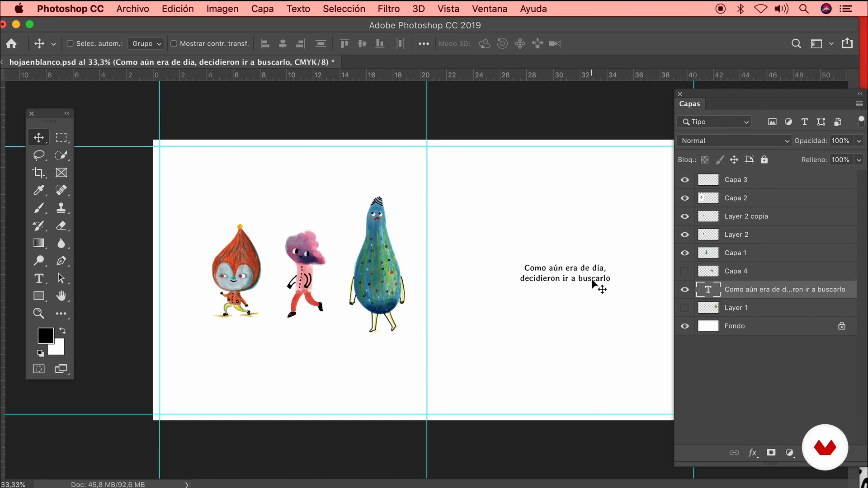Add a layer mask
The width and height of the screenshot is (868, 488).
pyautogui.click(x=771, y=452)
